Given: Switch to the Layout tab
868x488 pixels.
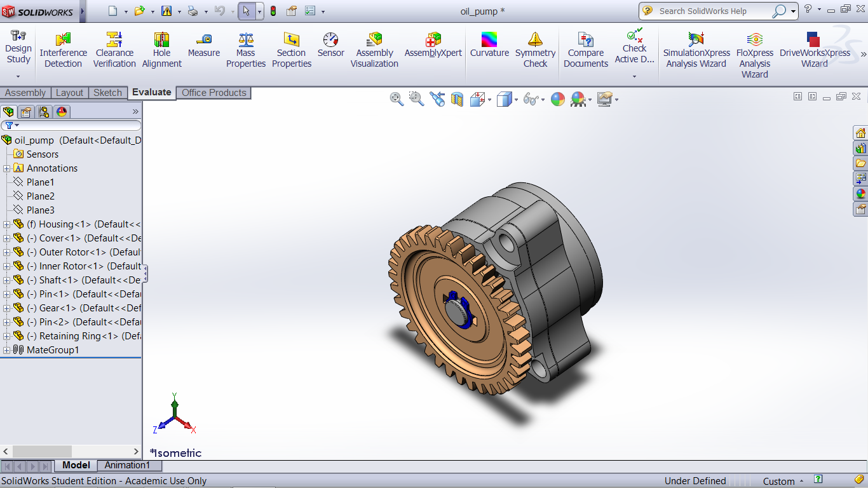Looking at the screenshot, I should pyautogui.click(x=69, y=93).
